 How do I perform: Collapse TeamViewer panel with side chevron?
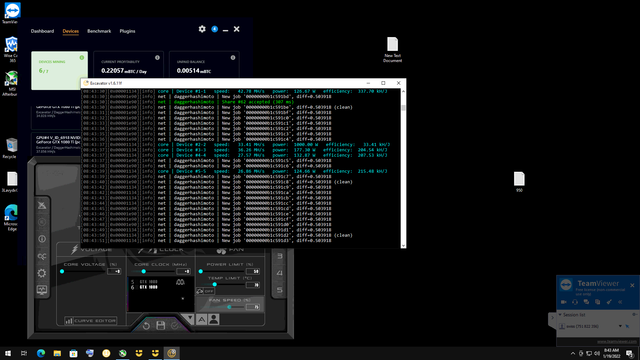[552, 318]
